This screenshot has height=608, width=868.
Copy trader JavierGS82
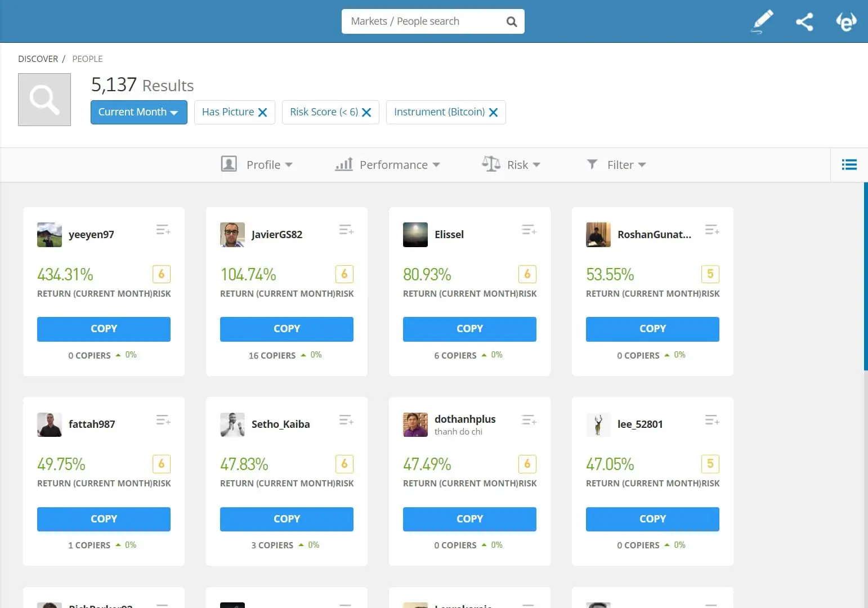pyautogui.click(x=287, y=329)
